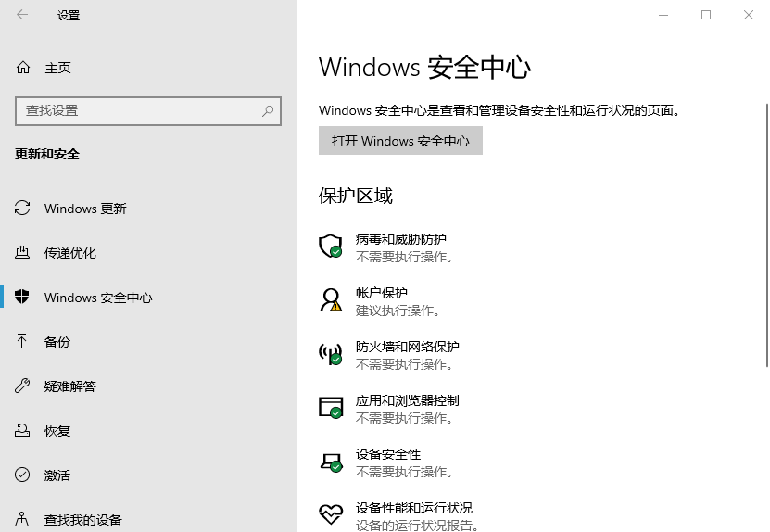
Task: Select 传递优化 in the sidebar
Action: 148,252
